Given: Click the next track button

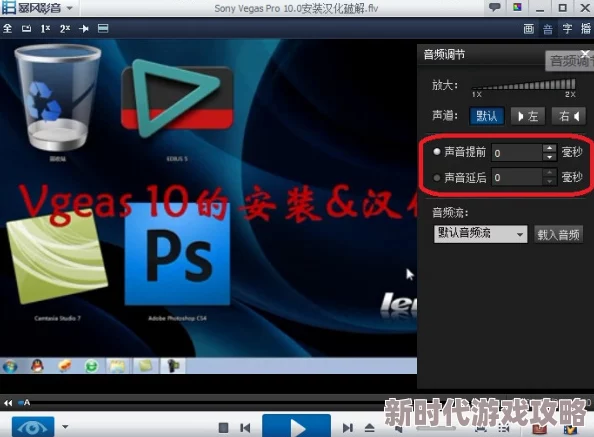Looking at the screenshot, I should tap(348, 428).
